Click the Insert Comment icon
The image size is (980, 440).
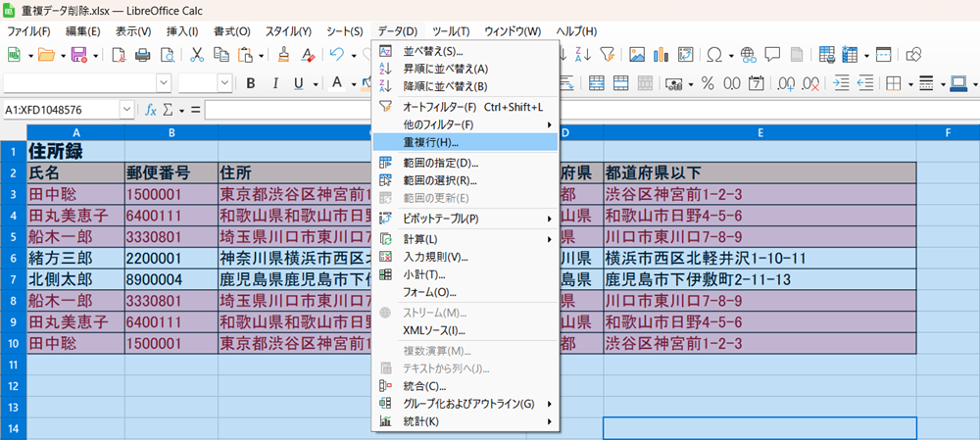tap(772, 55)
